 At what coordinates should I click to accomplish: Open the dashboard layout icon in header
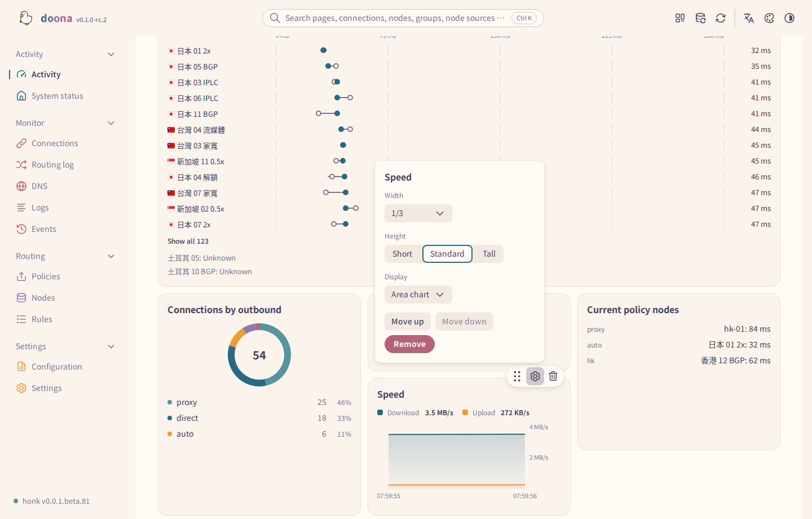pos(680,18)
